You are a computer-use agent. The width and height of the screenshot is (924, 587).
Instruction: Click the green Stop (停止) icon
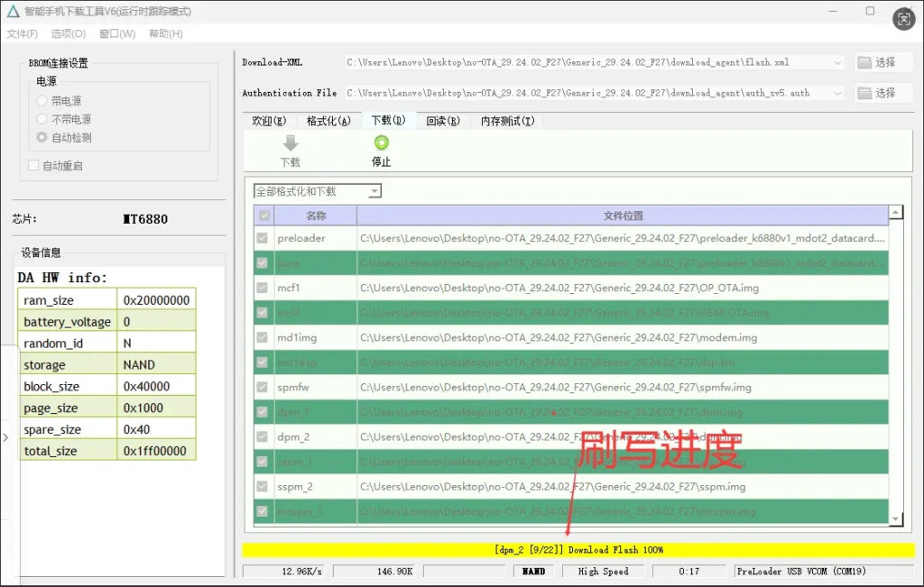click(x=382, y=142)
